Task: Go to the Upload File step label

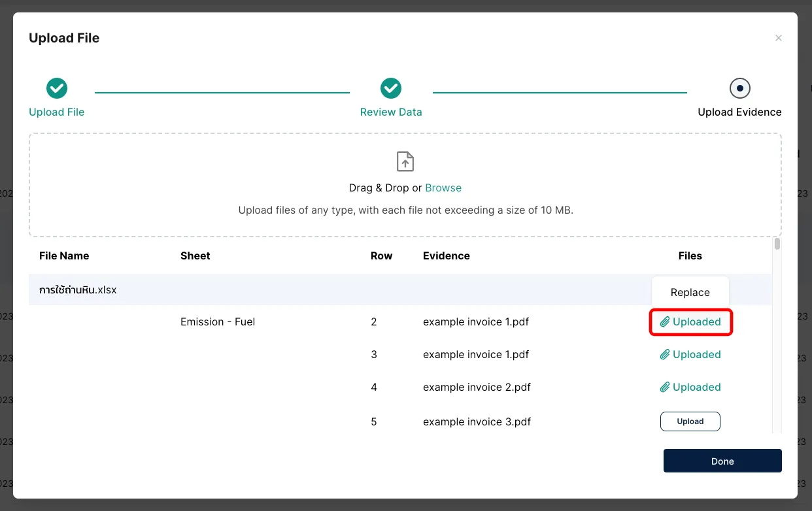Action: [x=57, y=112]
